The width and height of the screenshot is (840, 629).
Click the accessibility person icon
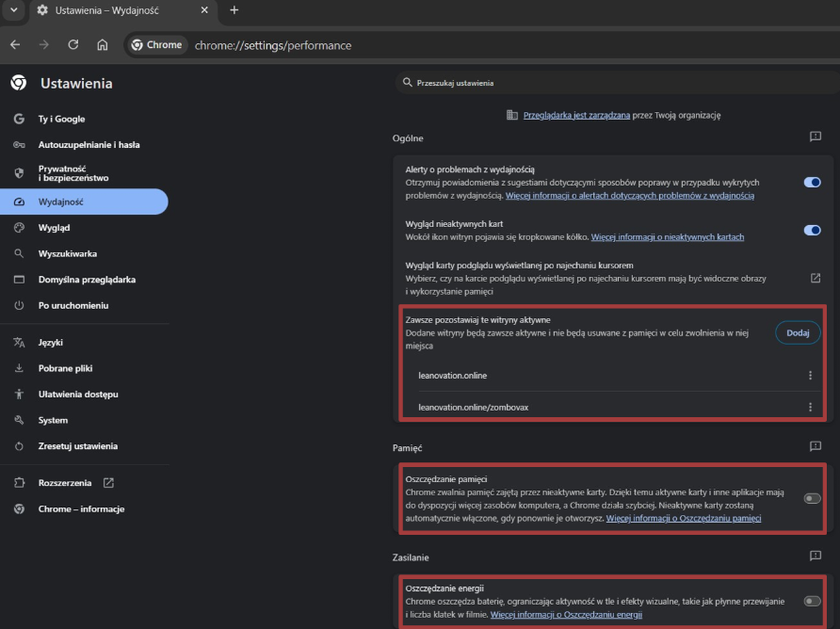click(x=19, y=395)
